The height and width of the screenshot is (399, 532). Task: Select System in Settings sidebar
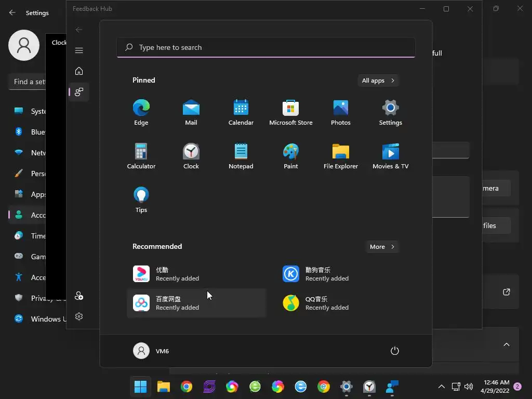tap(27, 111)
